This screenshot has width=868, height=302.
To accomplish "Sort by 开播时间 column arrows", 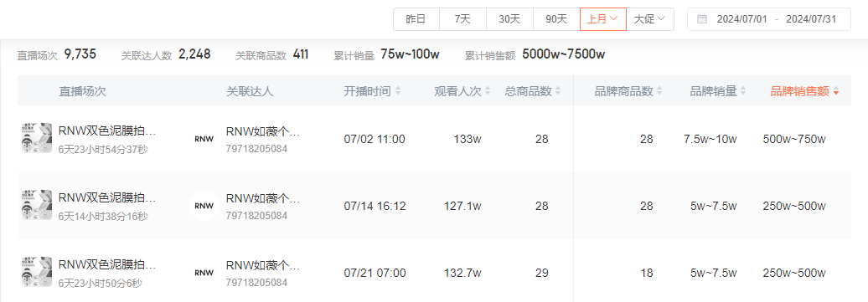I will (x=398, y=91).
